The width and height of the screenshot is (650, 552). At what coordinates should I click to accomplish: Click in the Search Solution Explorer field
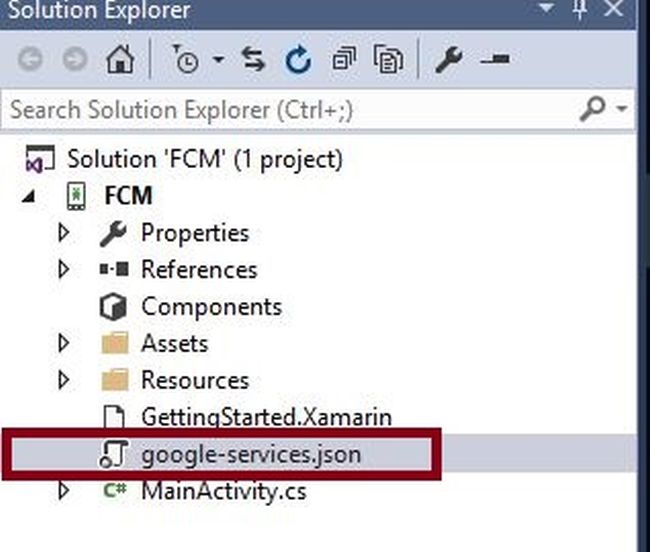[x=290, y=108]
